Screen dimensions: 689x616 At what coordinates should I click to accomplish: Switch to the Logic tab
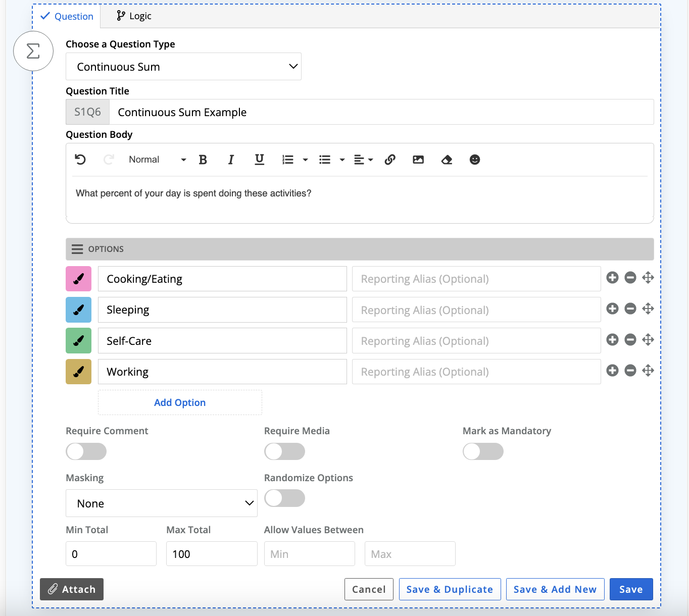(x=134, y=16)
